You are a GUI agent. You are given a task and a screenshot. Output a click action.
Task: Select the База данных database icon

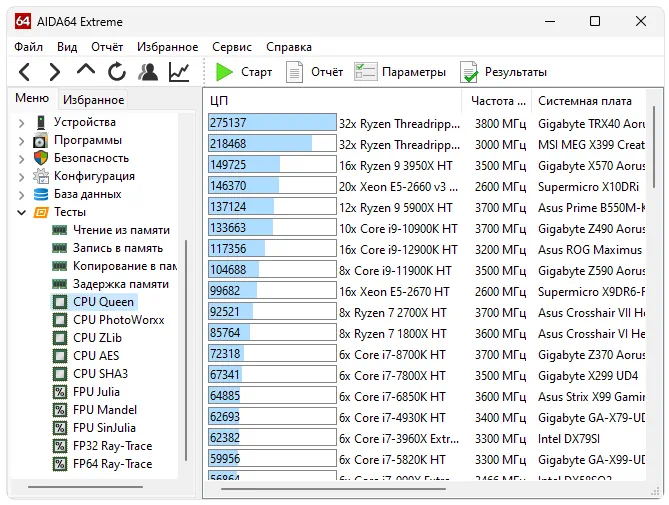(x=41, y=194)
